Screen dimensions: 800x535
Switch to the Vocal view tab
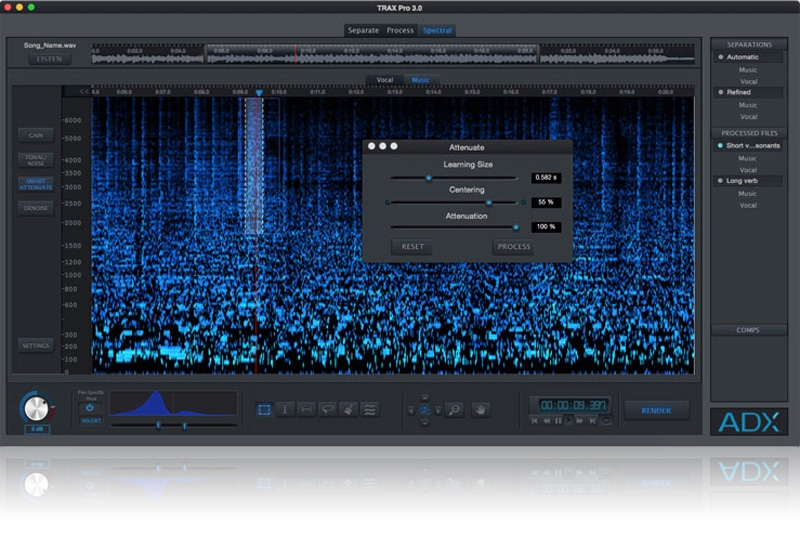click(x=385, y=80)
